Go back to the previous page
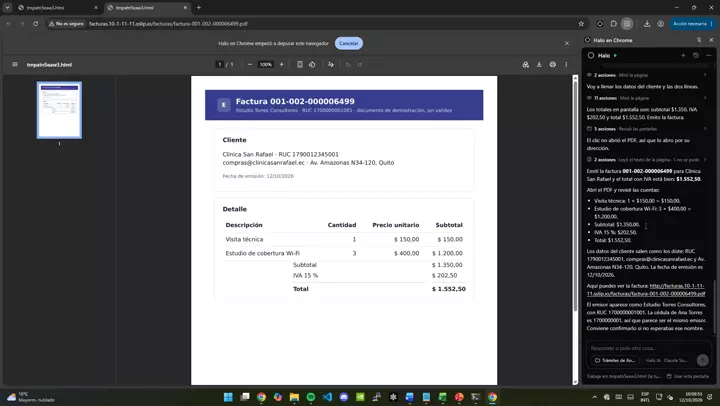The width and height of the screenshot is (720, 406). click(x=8, y=23)
